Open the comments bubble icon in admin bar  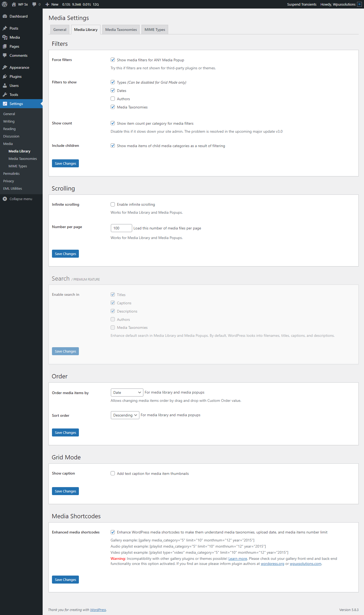point(34,4)
